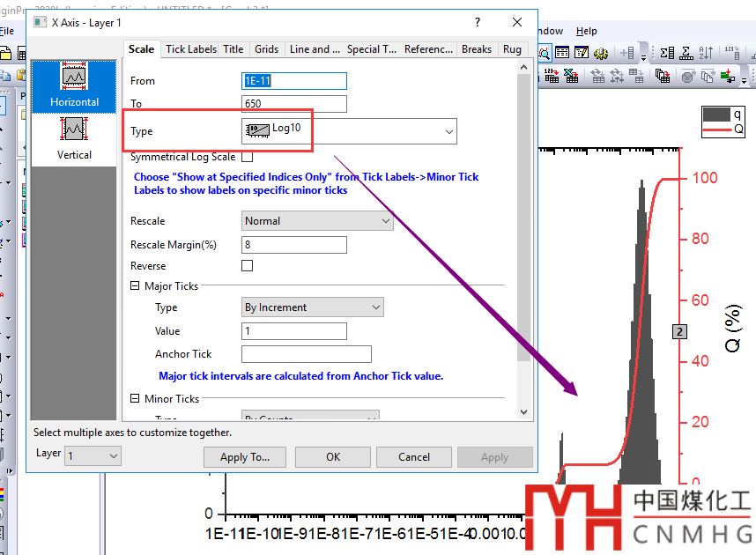Click the Apply To... button
Screen dimensions: 756x555
coord(245,457)
